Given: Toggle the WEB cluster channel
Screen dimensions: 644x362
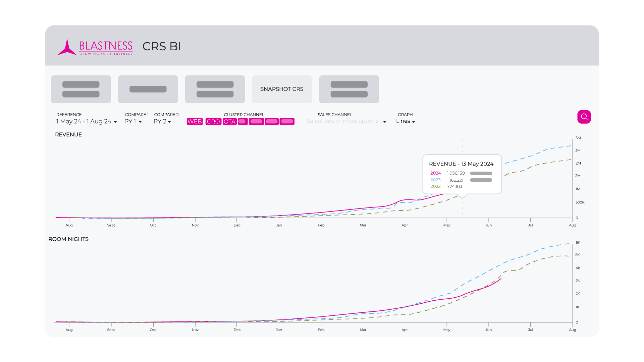Looking at the screenshot, I should (195, 121).
